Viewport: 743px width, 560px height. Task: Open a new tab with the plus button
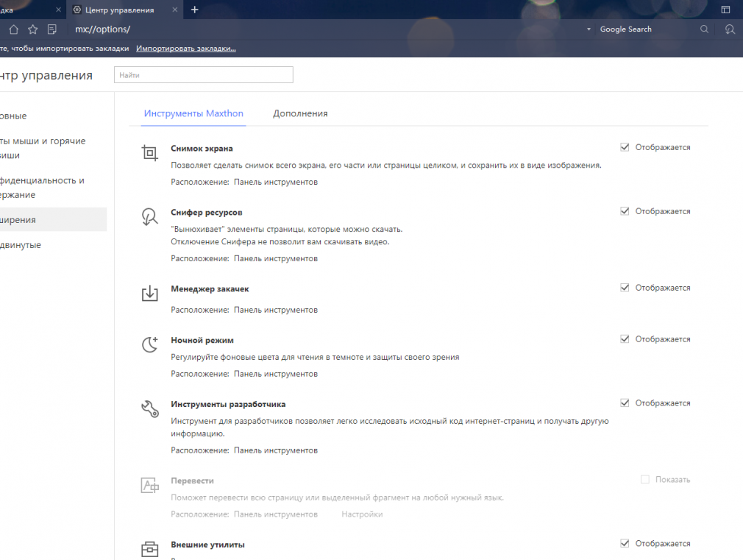tap(194, 10)
